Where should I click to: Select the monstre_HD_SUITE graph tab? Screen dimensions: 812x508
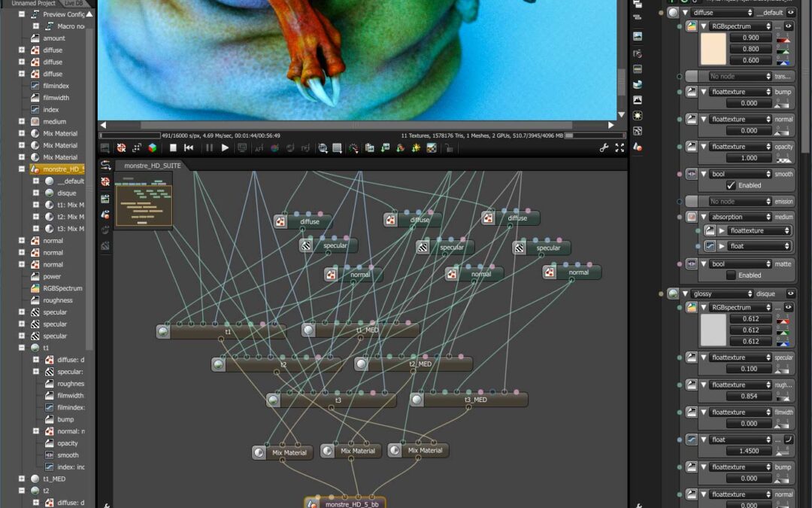pyautogui.click(x=147, y=165)
